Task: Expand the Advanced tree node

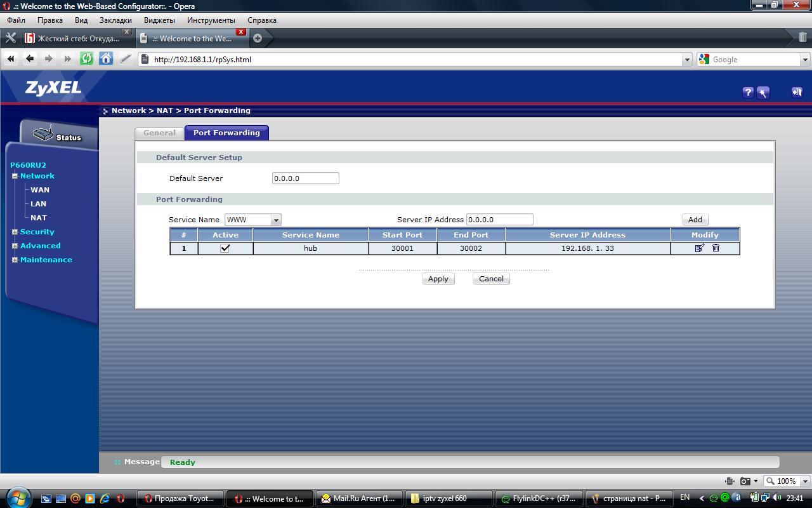Action: coord(15,246)
